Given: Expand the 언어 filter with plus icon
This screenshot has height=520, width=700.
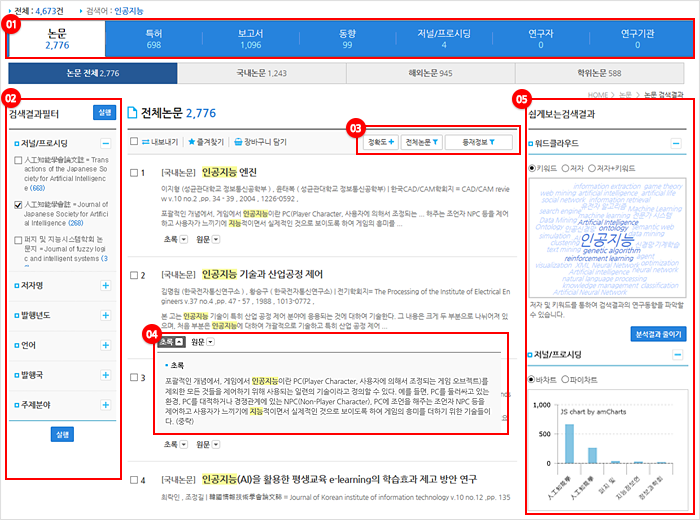Looking at the screenshot, I should 106,342.
